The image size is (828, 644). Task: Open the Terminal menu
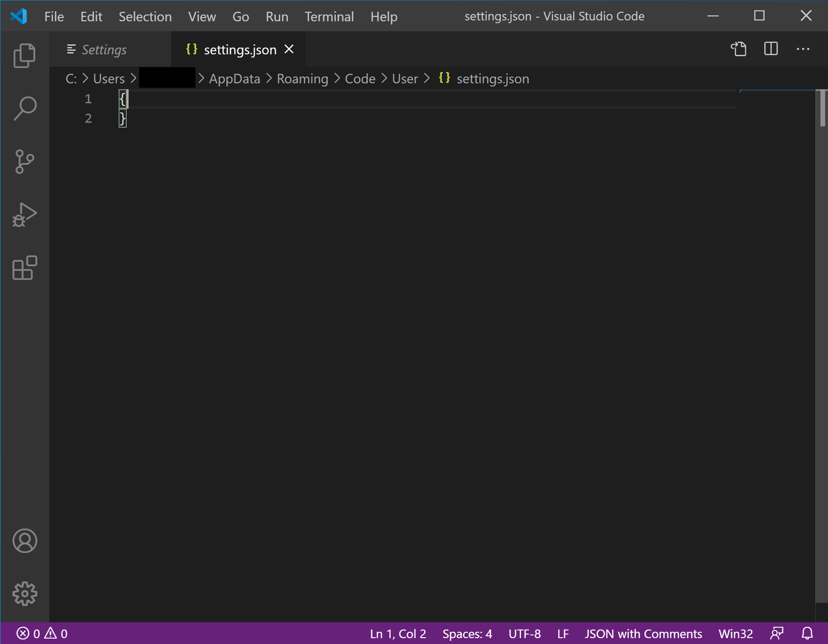tap(329, 17)
